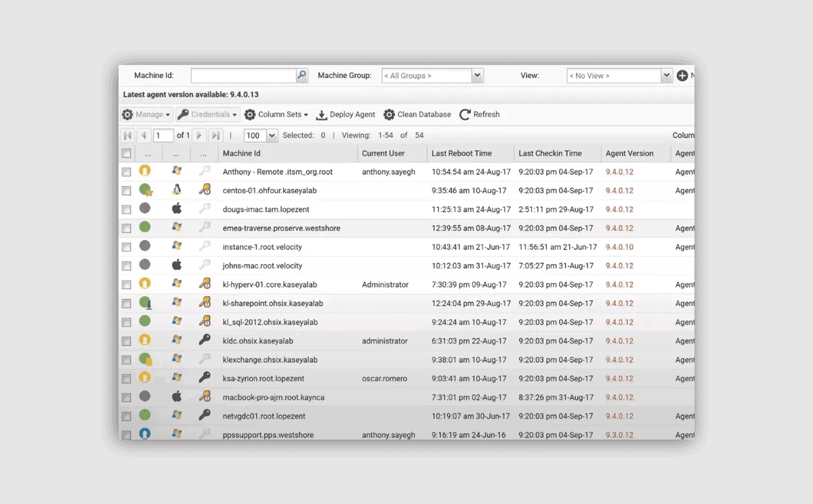The image size is (813, 504).
Task: Click the credential icon for centos-01 row
Action: tap(205, 190)
